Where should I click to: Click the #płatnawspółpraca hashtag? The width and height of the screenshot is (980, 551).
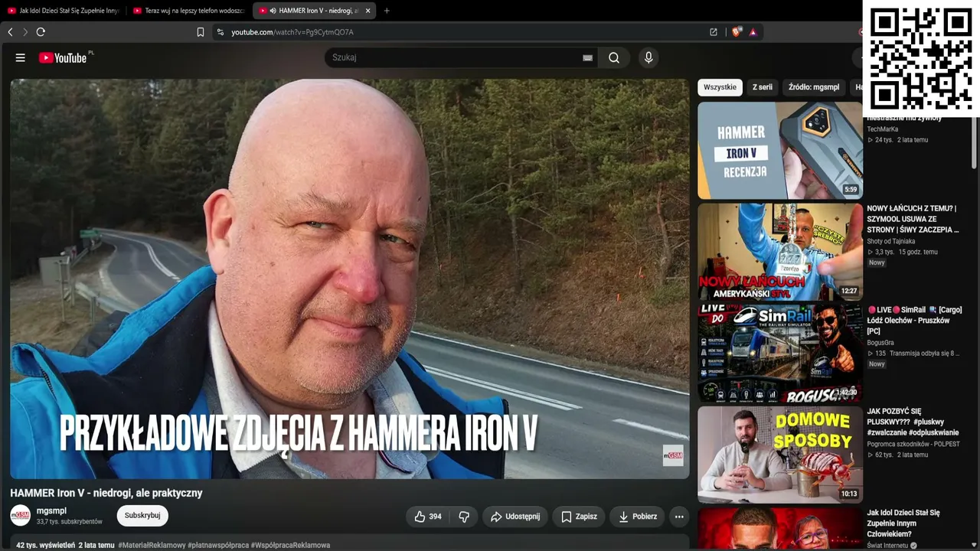218,546
